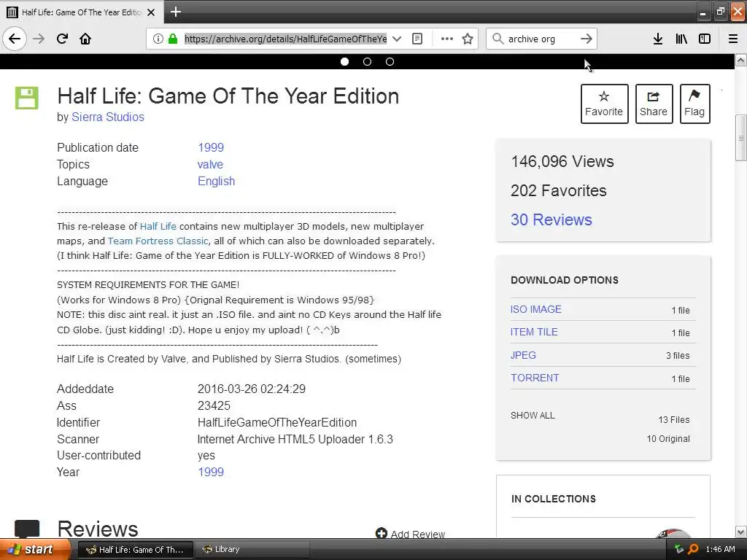Click the IN COLLECTIONS heading
747x560 pixels.
[554, 499]
